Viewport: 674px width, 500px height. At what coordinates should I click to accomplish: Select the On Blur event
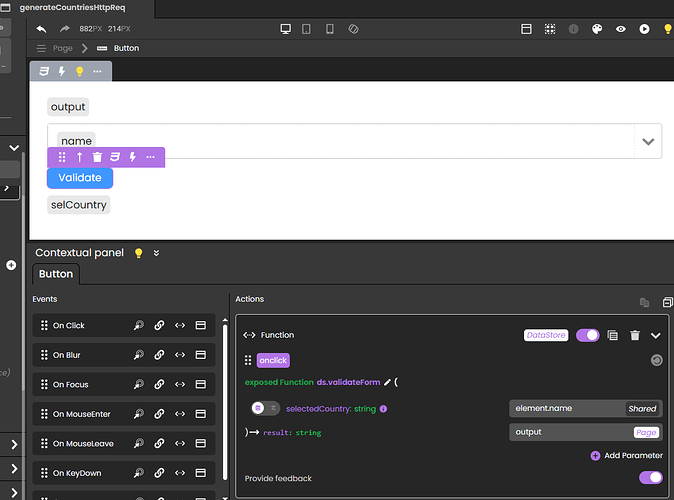[69, 355]
